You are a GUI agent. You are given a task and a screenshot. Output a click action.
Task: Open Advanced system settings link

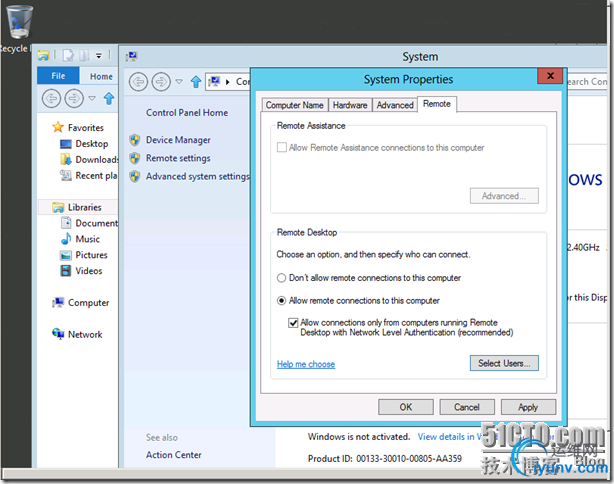click(198, 177)
